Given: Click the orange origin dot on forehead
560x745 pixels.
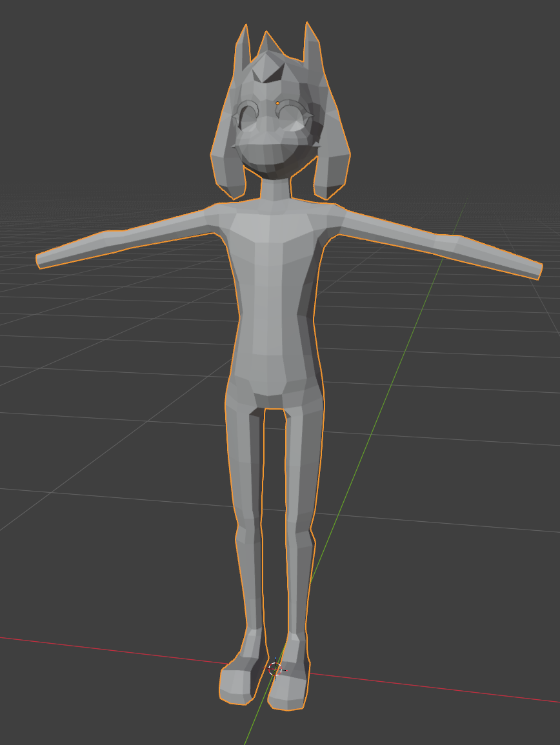Looking at the screenshot, I should tap(277, 103).
